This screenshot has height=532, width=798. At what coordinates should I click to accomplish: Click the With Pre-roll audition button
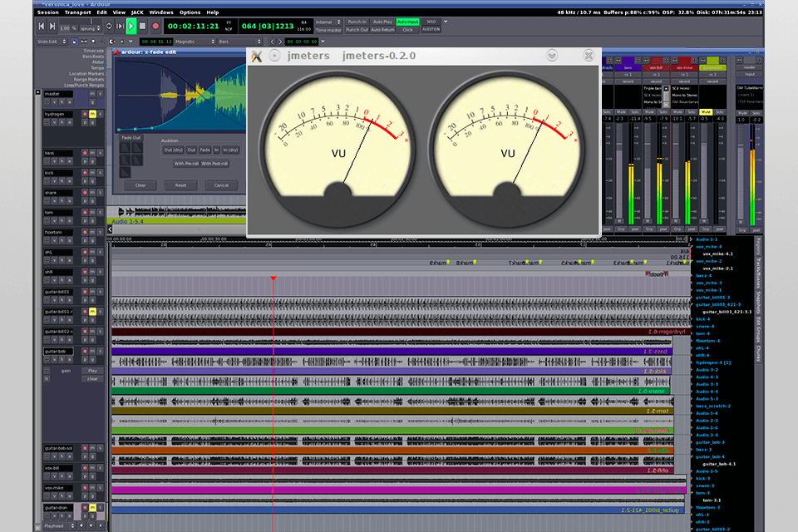click(185, 163)
